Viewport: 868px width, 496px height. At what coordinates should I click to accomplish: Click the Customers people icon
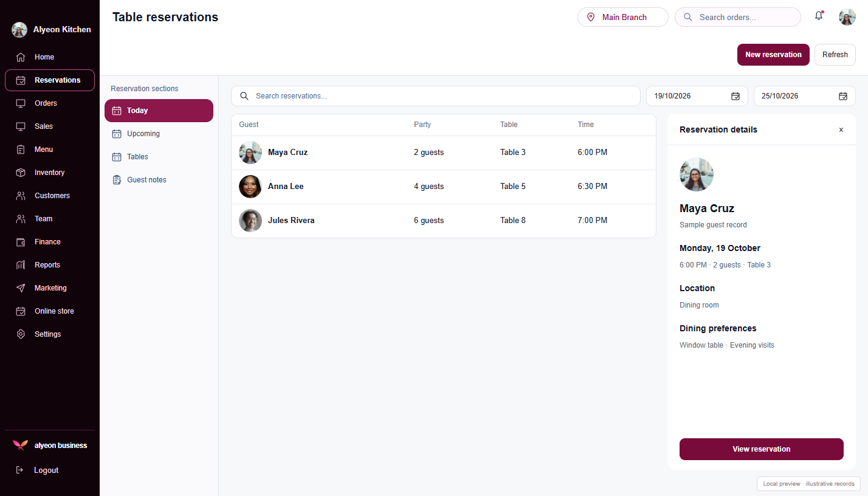point(21,196)
